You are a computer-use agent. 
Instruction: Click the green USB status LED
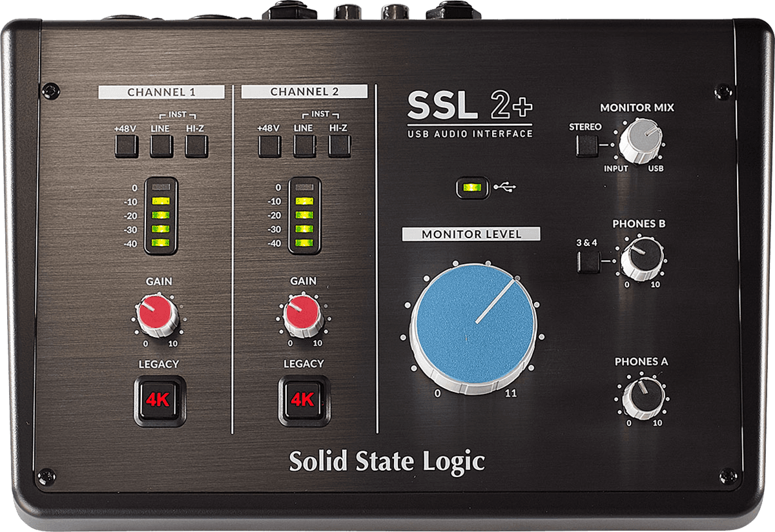click(472, 188)
